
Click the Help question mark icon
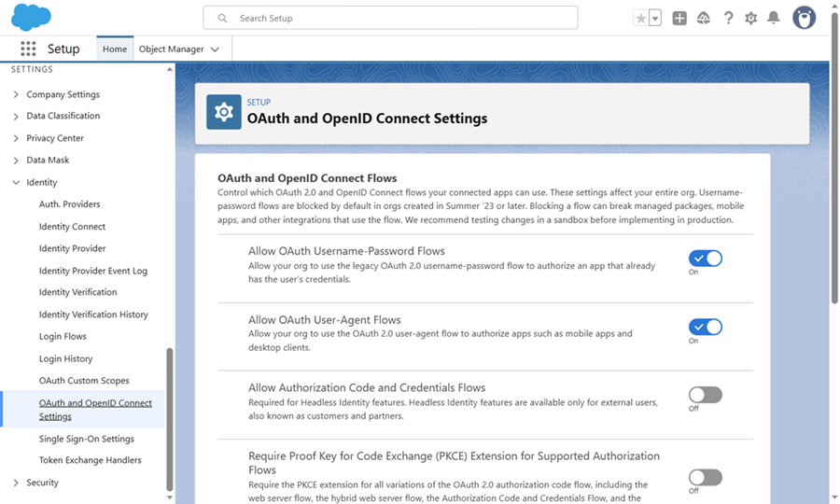[x=728, y=18]
